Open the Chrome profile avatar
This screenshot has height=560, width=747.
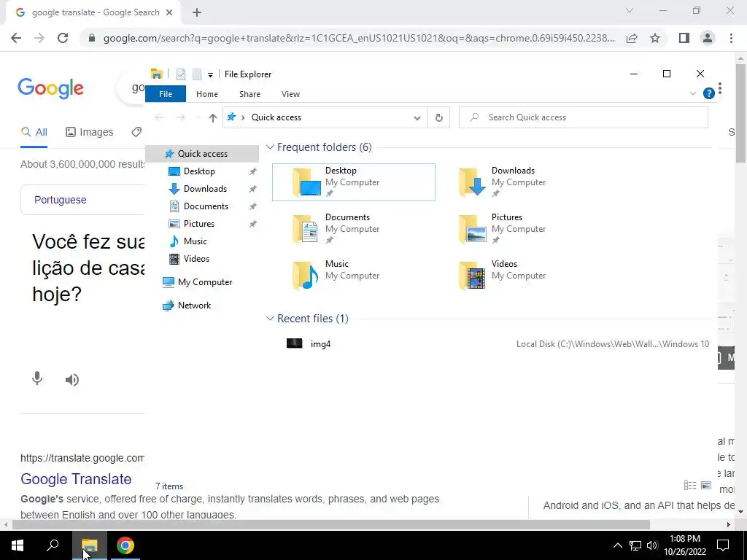(708, 38)
